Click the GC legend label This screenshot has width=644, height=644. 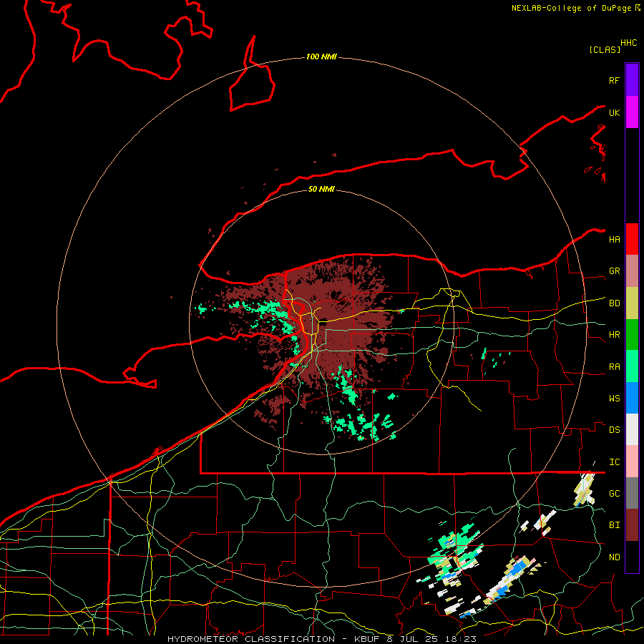pos(614,493)
